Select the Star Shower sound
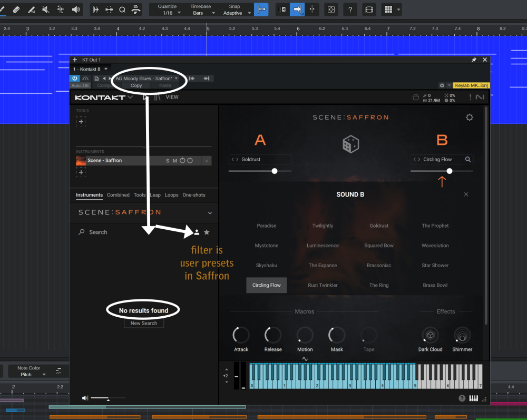Screen dimensions: 527x420 435,266
